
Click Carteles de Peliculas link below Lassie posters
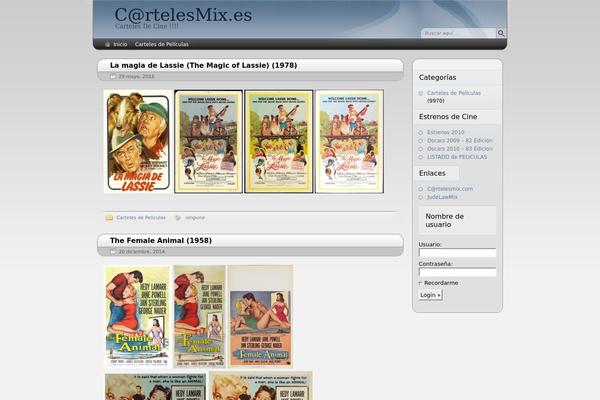[x=141, y=218]
